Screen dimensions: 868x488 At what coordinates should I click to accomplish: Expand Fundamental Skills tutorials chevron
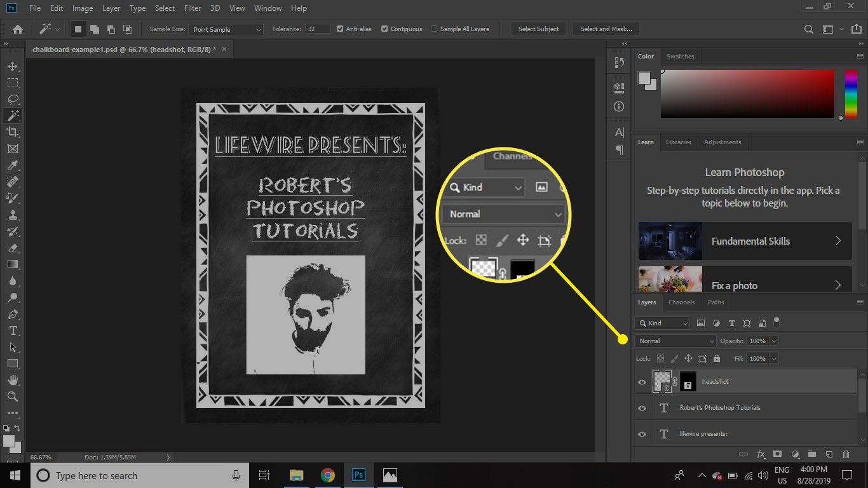pos(837,241)
